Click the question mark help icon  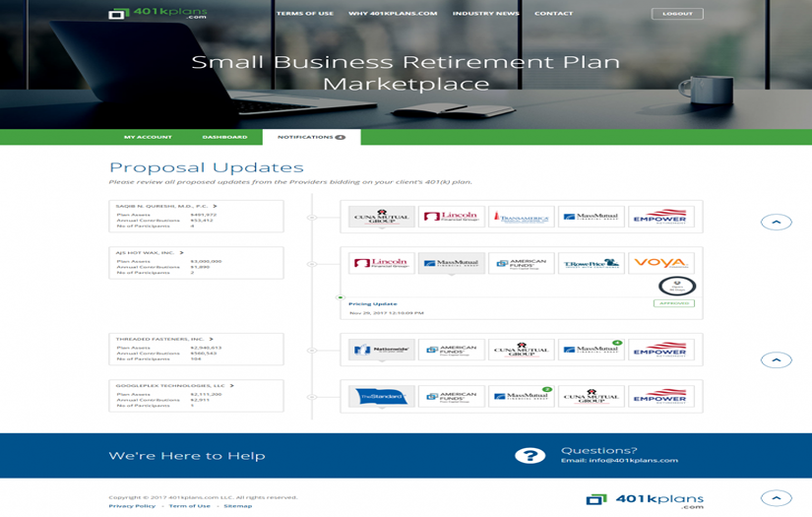[x=530, y=455]
